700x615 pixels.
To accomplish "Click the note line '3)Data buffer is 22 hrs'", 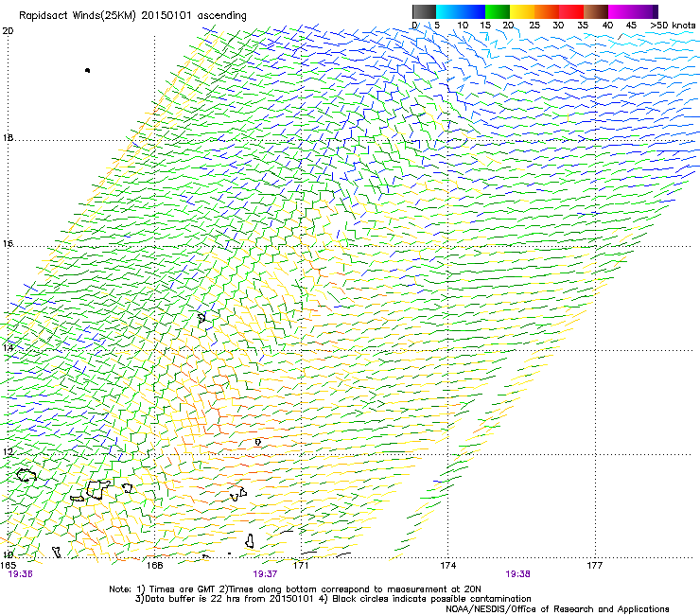I will pyautogui.click(x=333, y=599).
